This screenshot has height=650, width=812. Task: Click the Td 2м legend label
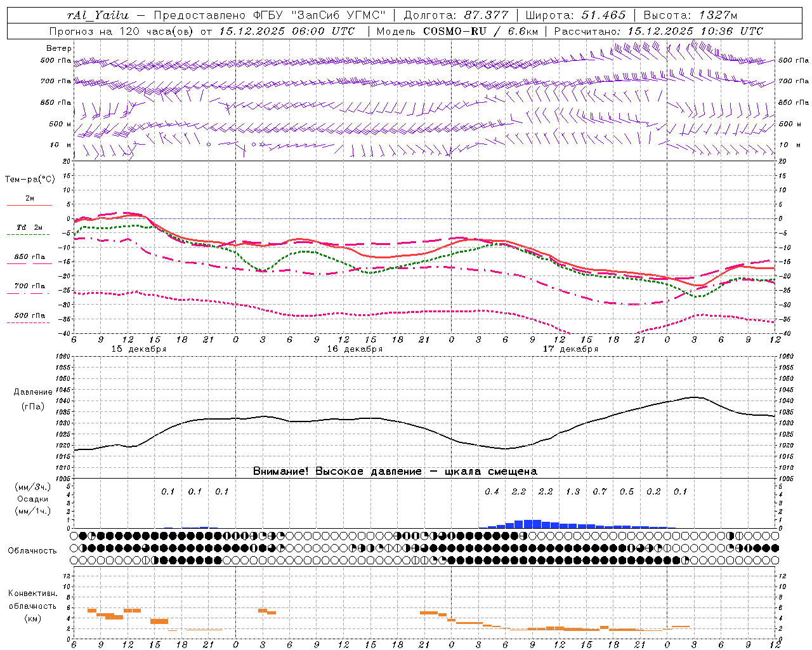[x=30, y=227]
